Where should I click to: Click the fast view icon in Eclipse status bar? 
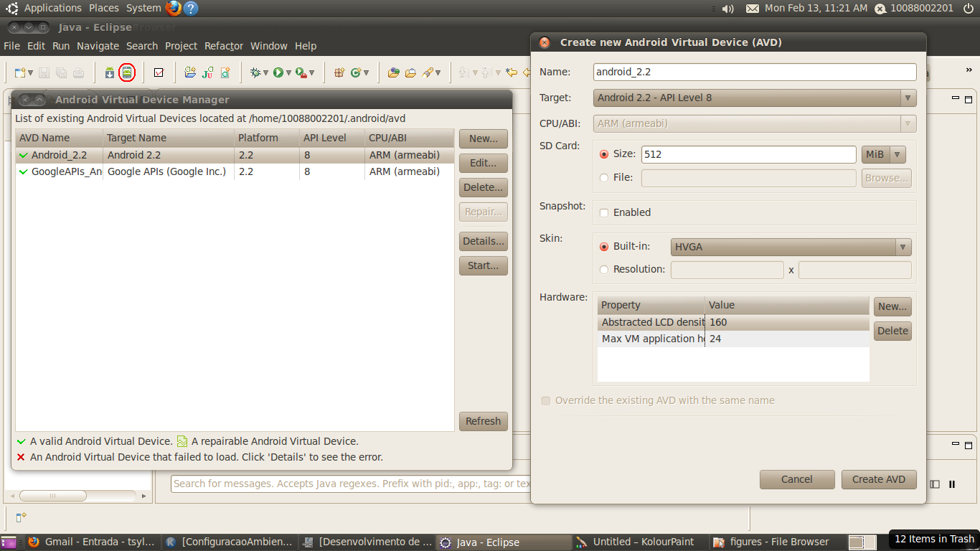pos(21,517)
